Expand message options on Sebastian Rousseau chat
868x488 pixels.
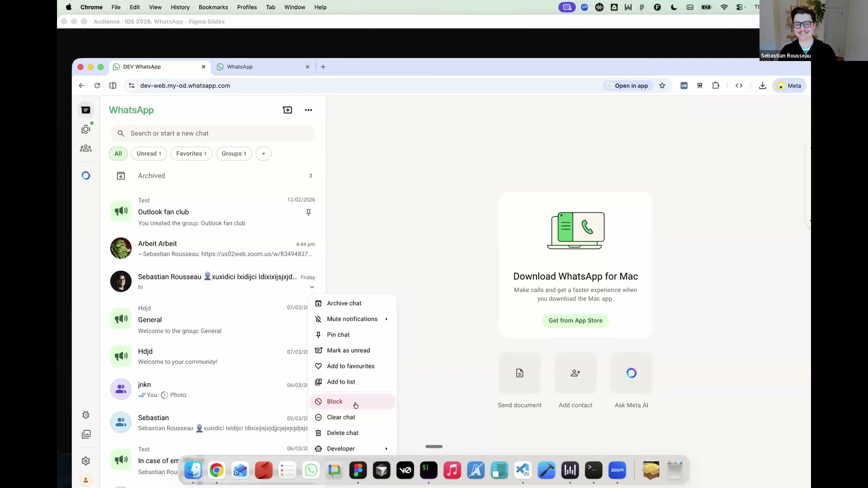[x=312, y=287]
